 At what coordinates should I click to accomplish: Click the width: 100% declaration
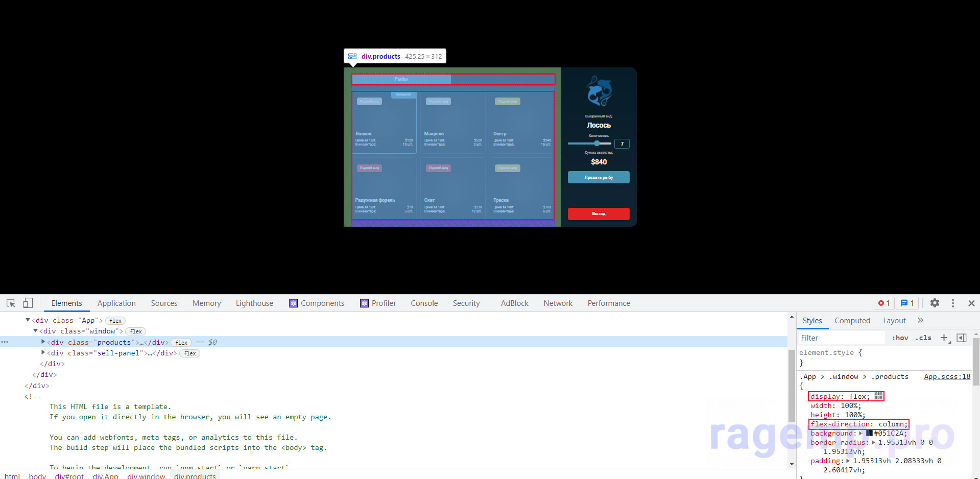coord(835,405)
